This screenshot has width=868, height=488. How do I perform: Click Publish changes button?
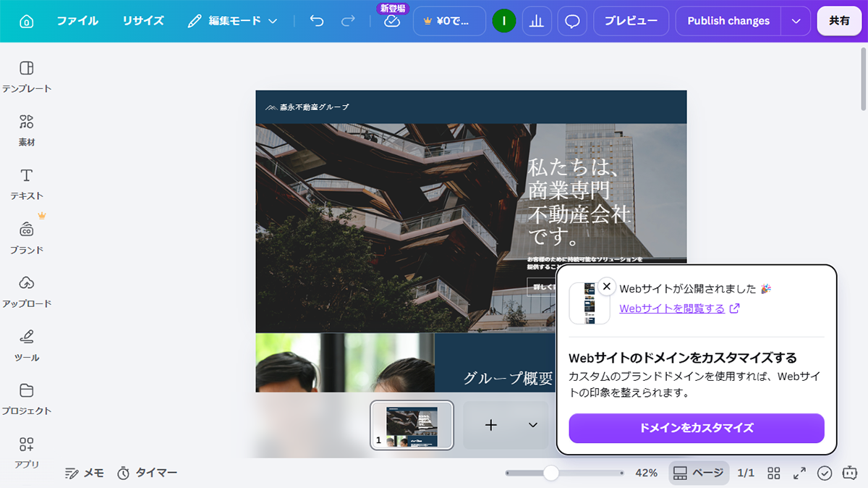coord(728,21)
